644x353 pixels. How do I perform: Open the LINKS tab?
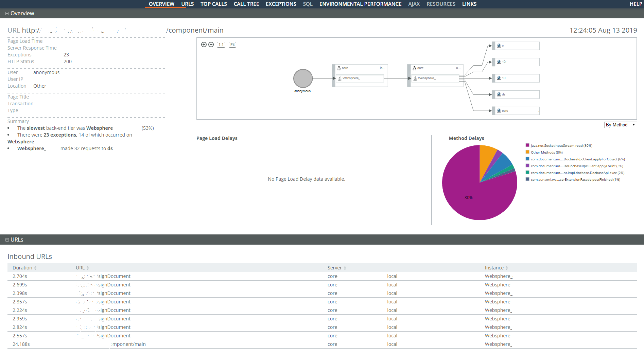click(x=469, y=4)
